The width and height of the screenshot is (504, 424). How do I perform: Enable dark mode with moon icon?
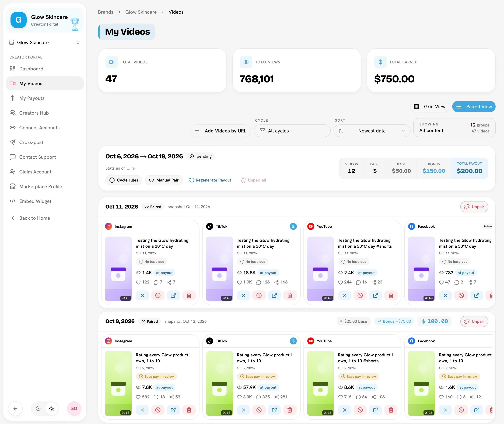tap(38, 408)
